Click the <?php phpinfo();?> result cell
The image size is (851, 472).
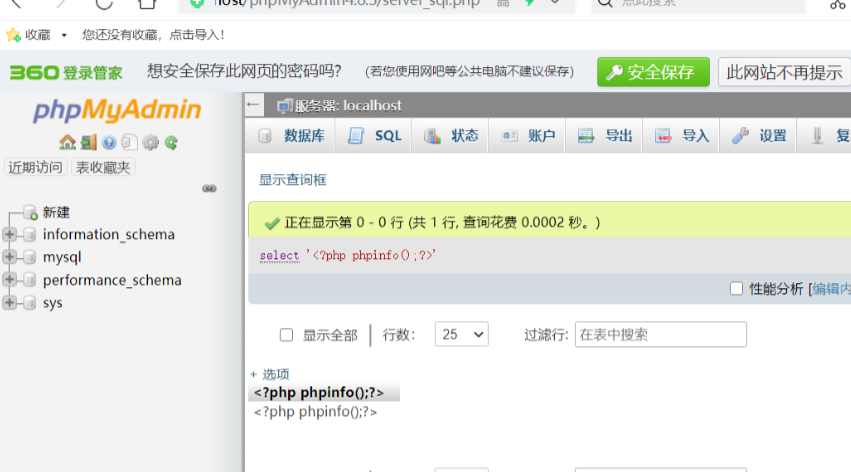(315, 412)
